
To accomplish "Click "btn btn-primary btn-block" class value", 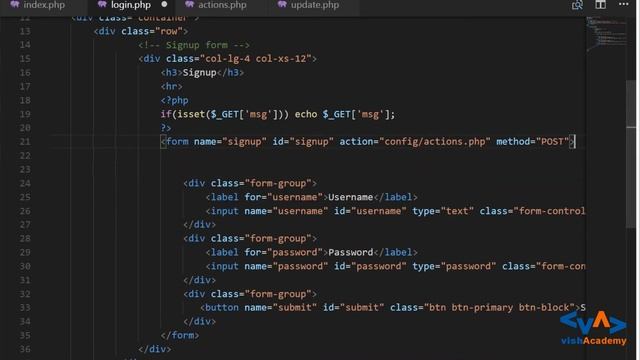I will [499, 307].
